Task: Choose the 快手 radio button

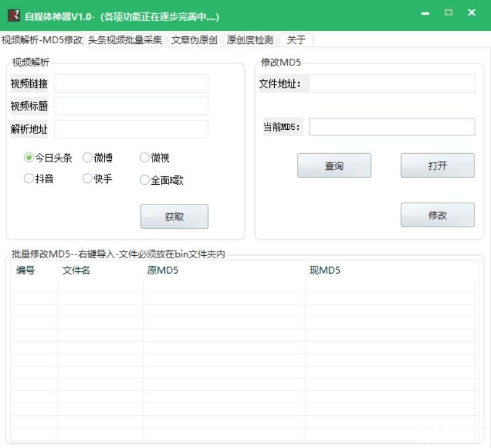Action: [x=88, y=179]
